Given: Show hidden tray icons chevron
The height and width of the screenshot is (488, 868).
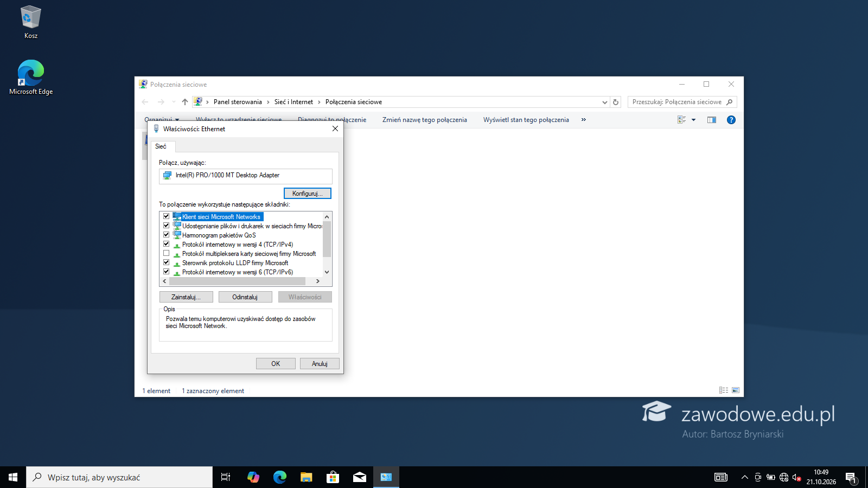Looking at the screenshot, I should pos(744,477).
